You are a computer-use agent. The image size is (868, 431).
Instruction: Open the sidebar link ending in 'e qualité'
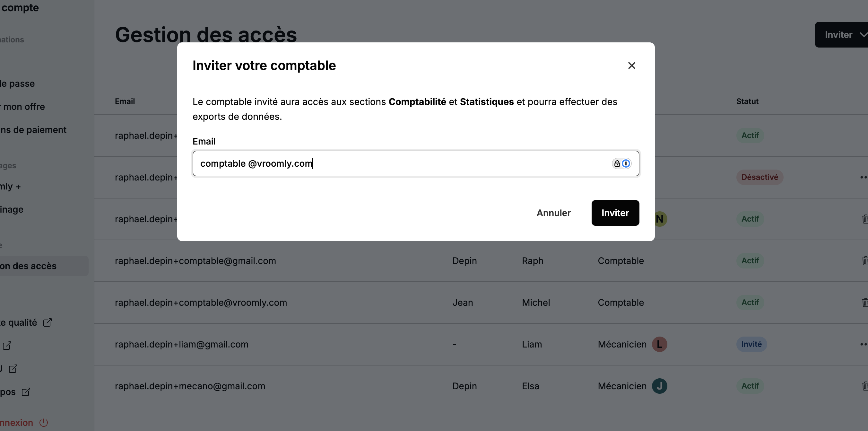pos(19,323)
